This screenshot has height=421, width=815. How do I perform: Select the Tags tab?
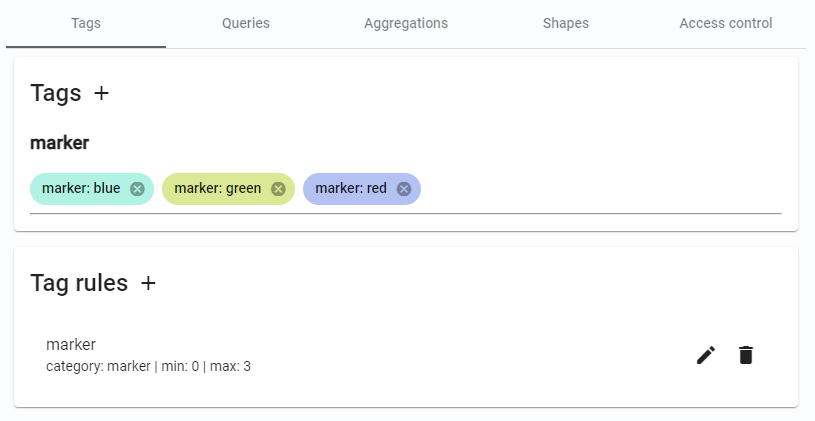point(86,23)
